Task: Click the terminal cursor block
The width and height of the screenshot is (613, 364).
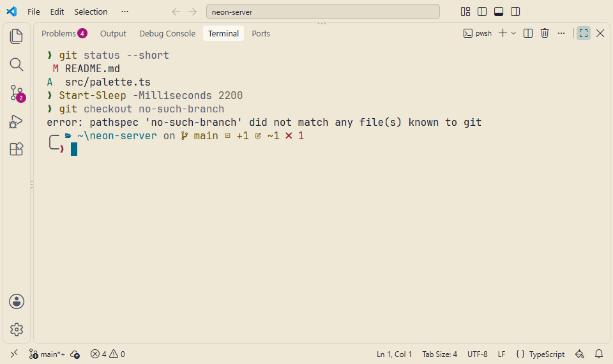Action: click(x=74, y=149)
